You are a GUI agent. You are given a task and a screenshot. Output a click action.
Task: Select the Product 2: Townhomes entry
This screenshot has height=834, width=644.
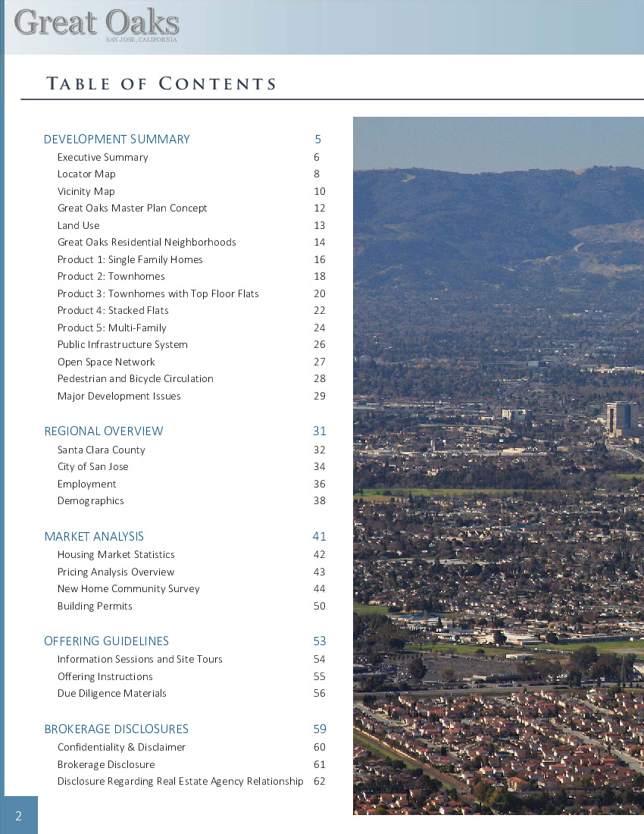(x=111, y=277)
